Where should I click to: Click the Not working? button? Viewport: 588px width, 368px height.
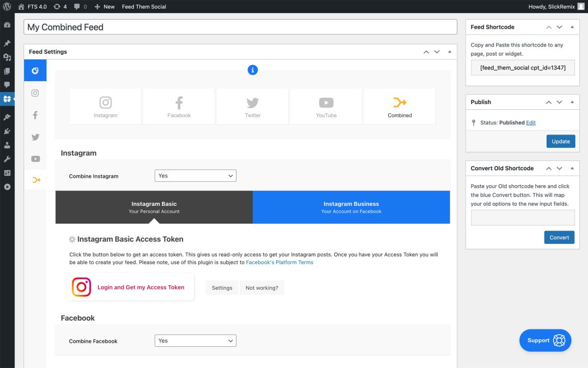point(262,288)
